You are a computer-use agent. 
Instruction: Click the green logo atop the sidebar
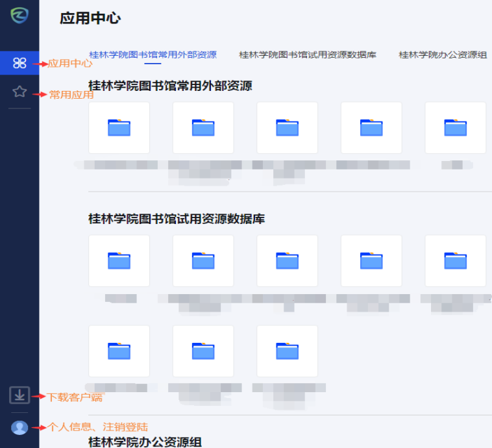point(19,16)
